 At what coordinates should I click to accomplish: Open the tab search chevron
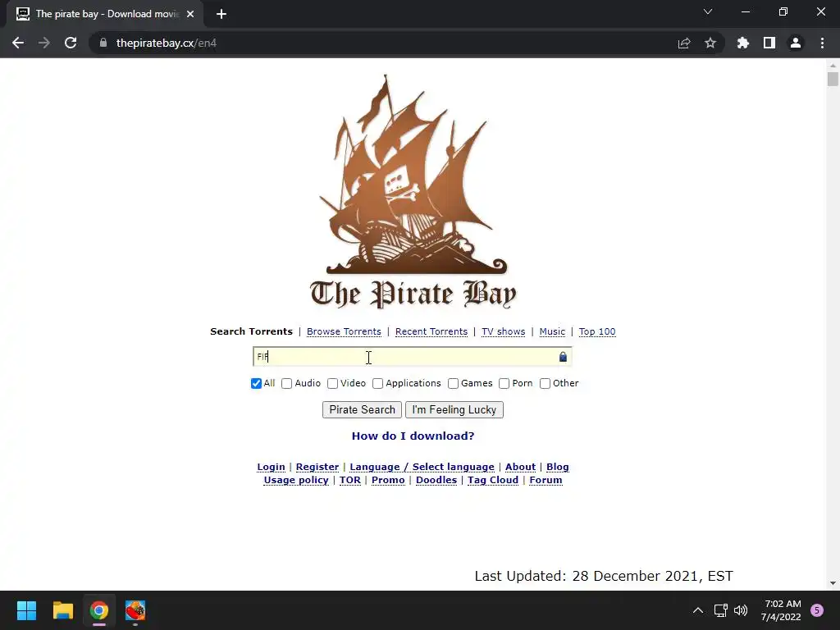coord(708,11)
